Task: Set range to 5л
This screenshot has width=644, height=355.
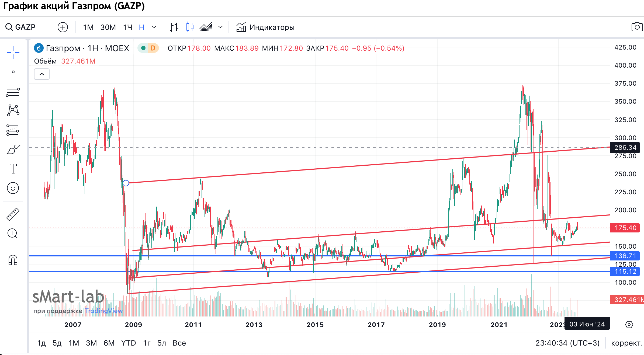Action: click(x=162, y=343)
